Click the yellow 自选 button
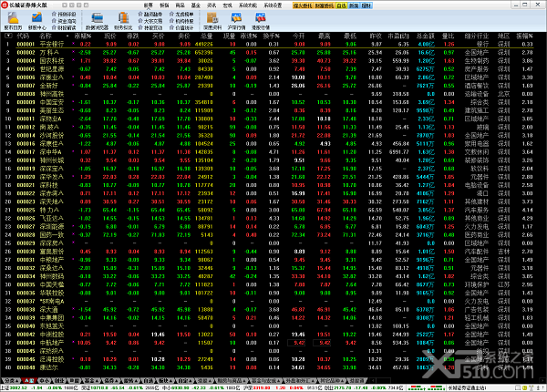The image size is (547, 392). tap(341, 5)
